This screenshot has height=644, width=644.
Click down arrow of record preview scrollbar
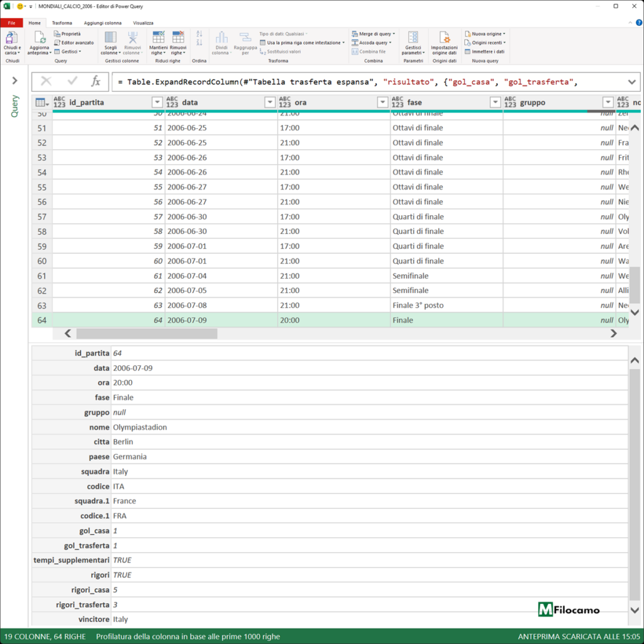tap(635, 610)
